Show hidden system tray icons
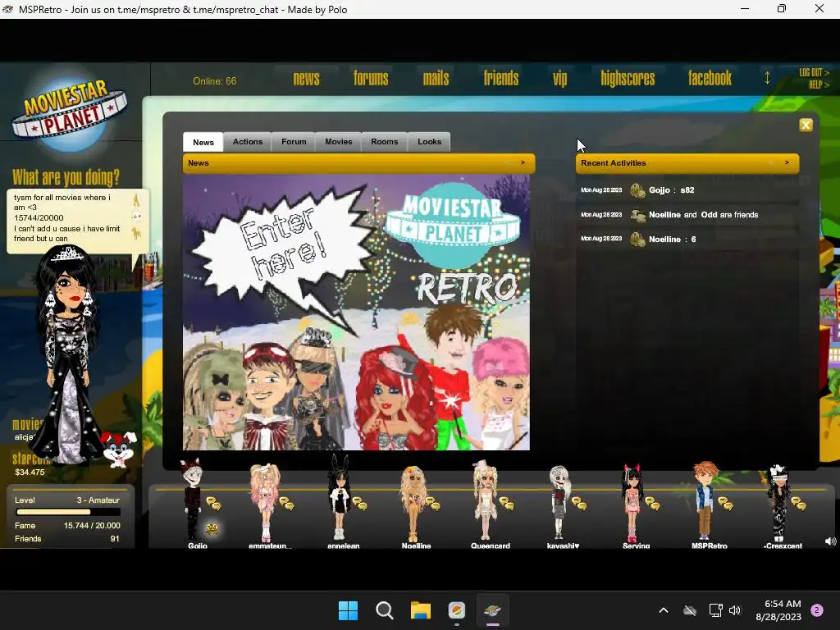Screen dimensions: 840x630 pyautogui.click(x=663, y=610)
